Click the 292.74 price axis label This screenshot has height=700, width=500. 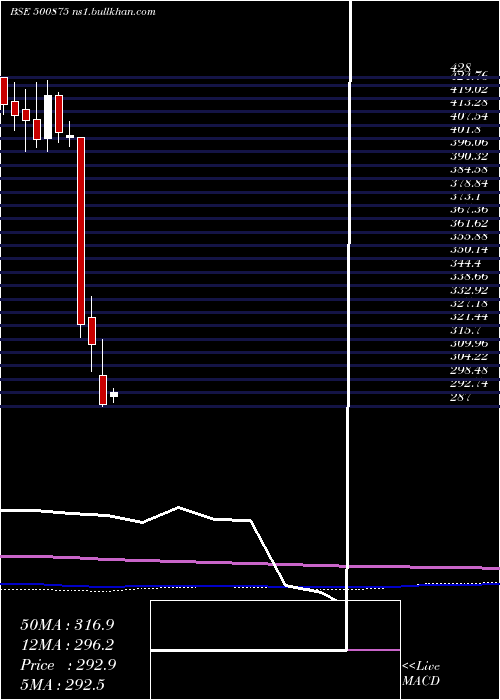click(x=469, y=383)
